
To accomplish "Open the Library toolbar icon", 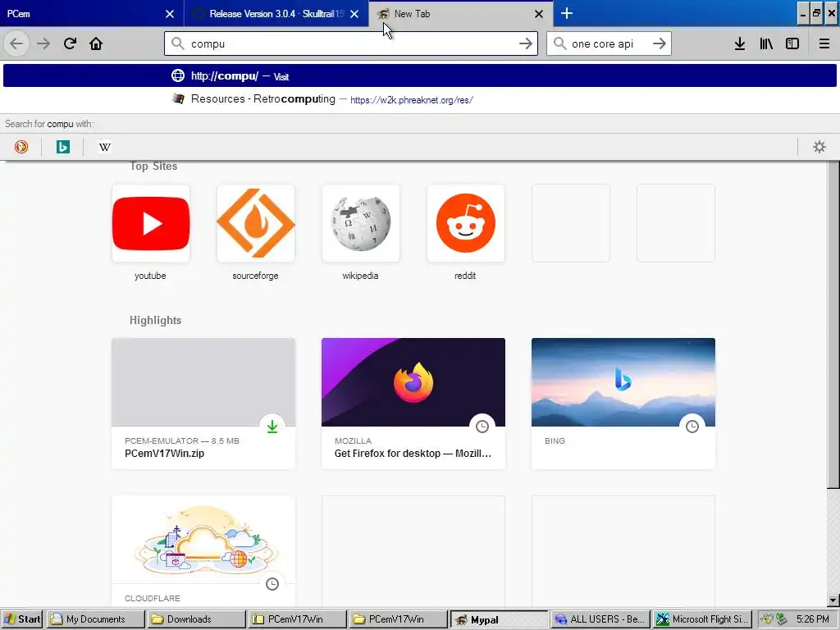I will (x=766, y=43).
